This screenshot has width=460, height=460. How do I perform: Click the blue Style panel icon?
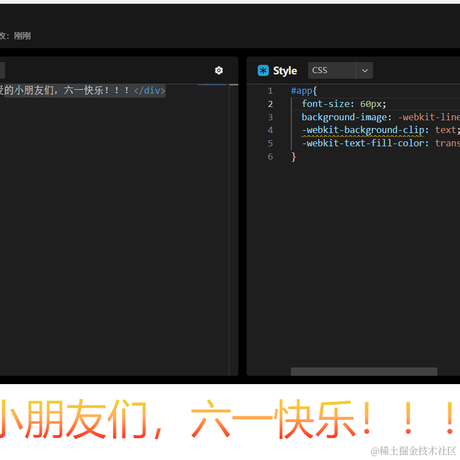tap(263, 70)
